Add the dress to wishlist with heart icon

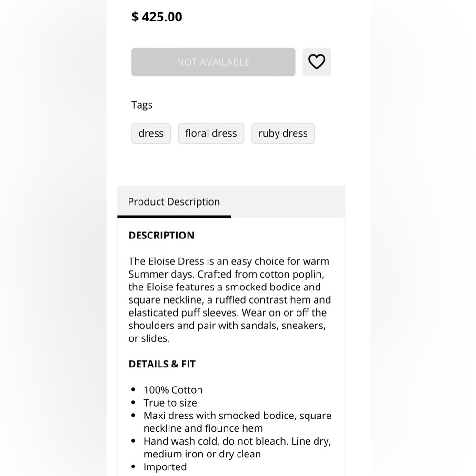(317, 61)
